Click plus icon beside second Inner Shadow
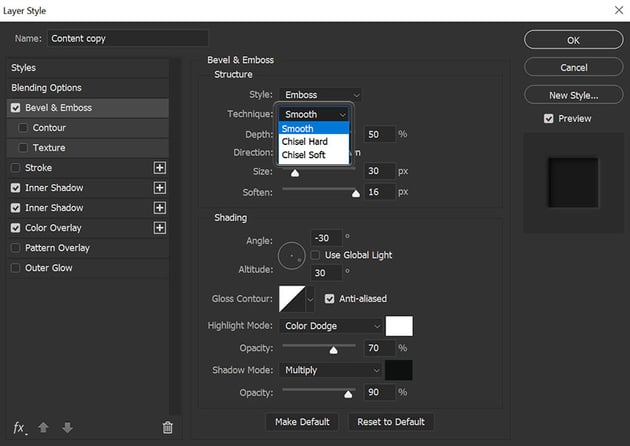 [x=160, y=208]
